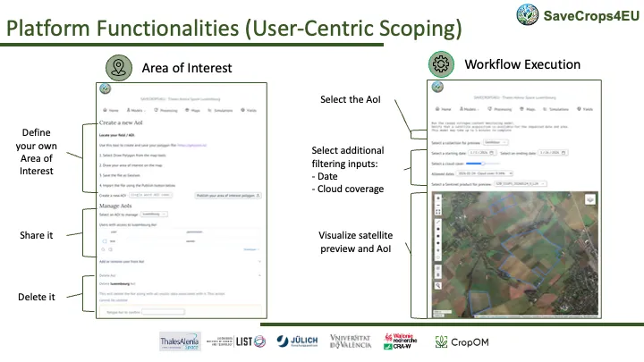The height and width of the screenshot is (362, 644).
Task: Click the Wallonie recherche CRA-W logo
Action: click(400, 341)
